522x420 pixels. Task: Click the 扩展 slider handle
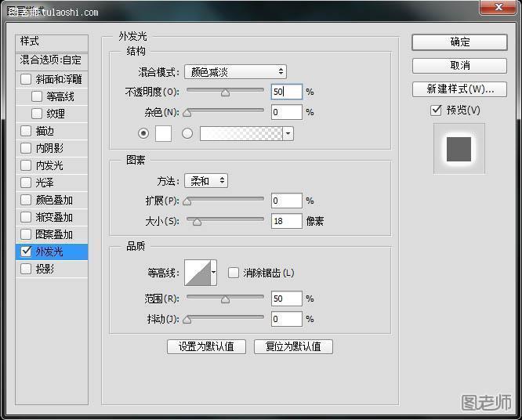point(187,201)
